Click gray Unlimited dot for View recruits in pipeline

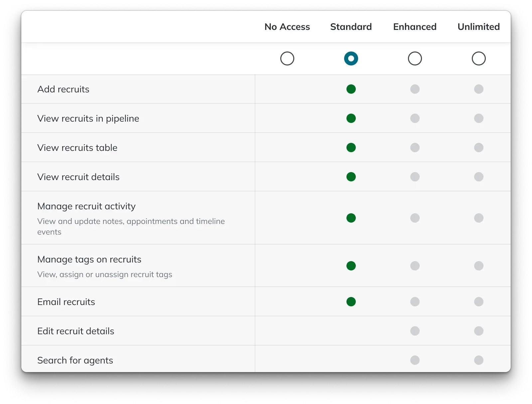[479, 118]
